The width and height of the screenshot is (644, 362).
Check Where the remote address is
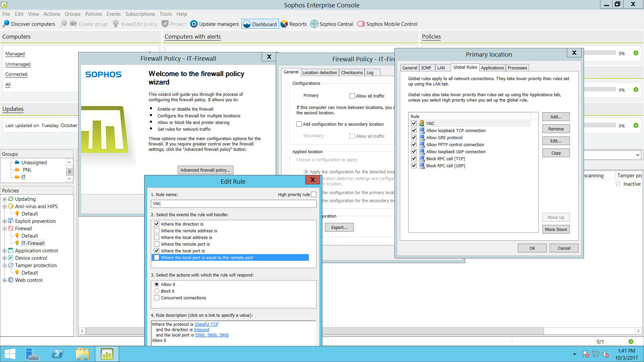pos(157,231)
